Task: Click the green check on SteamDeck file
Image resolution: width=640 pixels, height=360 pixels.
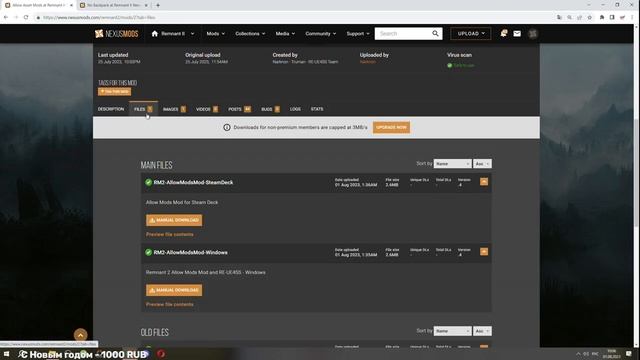Action: coord(149,182)
